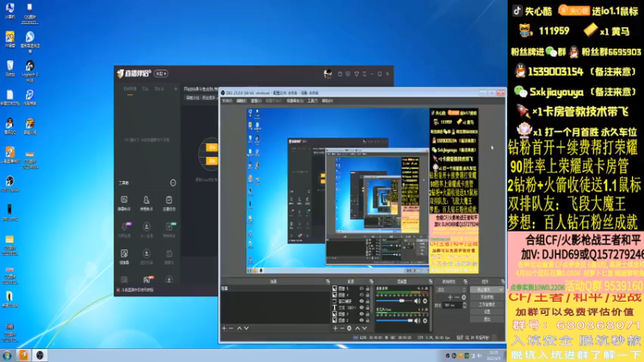Screen dimensions: 644x362
Task: Click the mode pill beside 直播伴侣 logo
Action: point(160,73)
